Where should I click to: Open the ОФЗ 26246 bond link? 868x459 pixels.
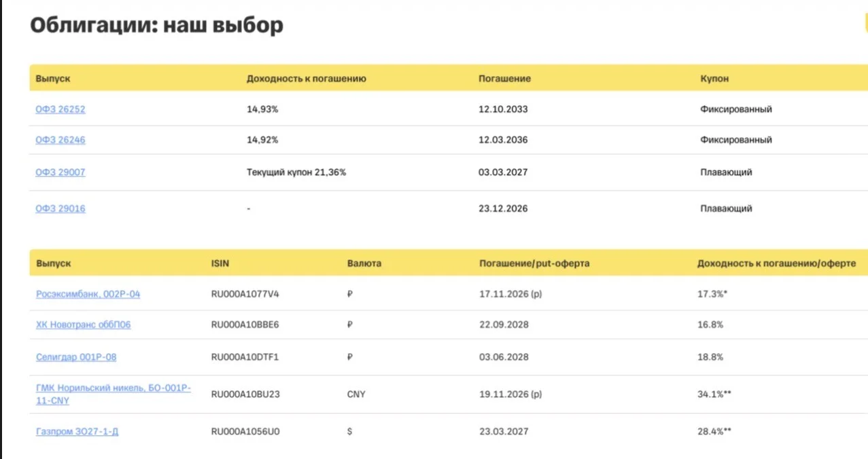coord(60,140)
